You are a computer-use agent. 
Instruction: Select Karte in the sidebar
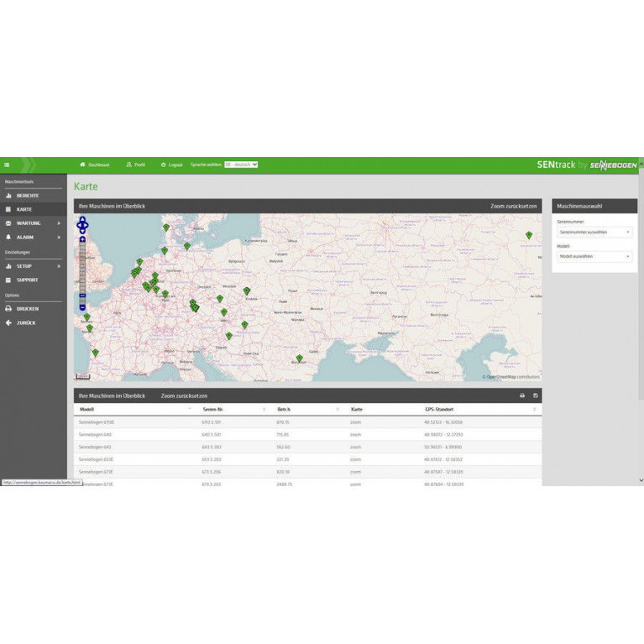coord(24,209)
